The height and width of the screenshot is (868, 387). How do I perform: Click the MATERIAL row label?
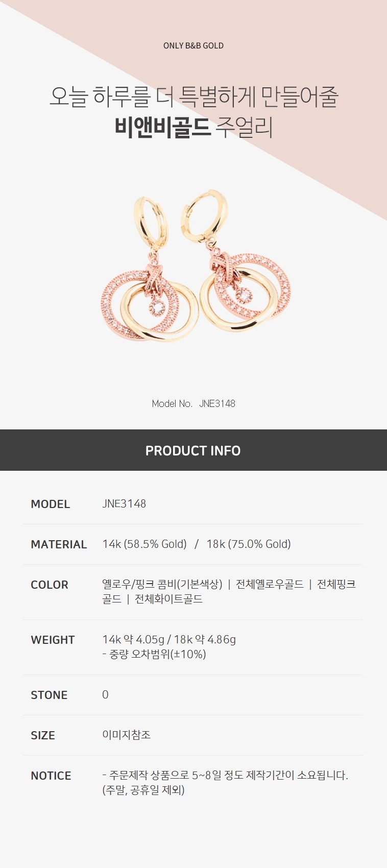coord(59,544)
